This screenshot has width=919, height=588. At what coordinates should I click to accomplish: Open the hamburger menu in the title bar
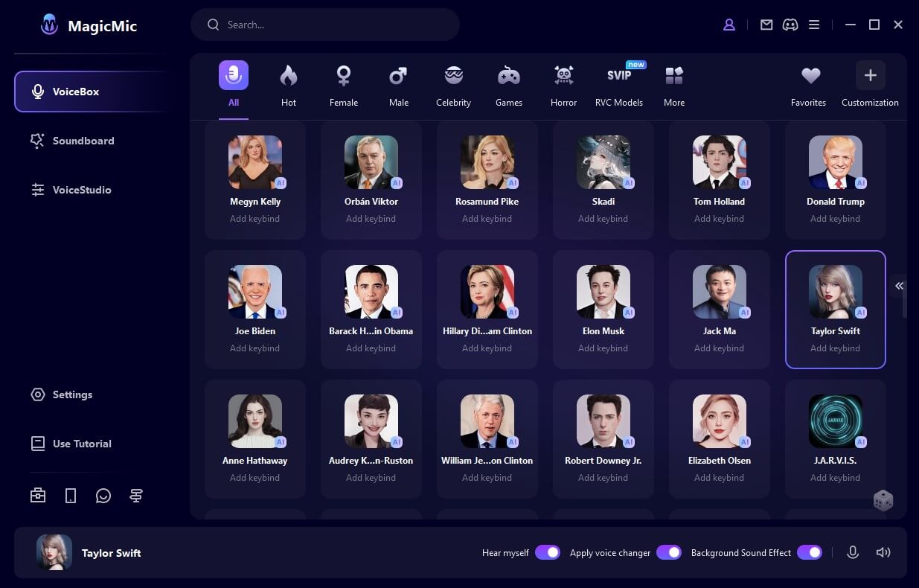(814, 25)
